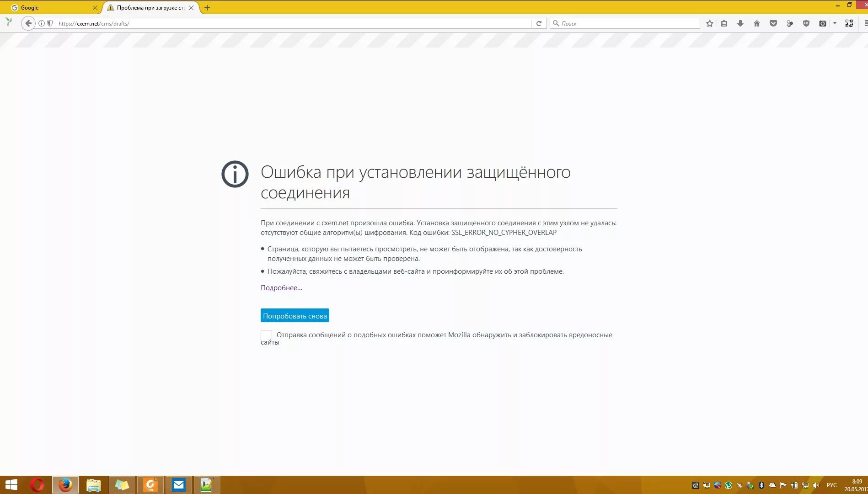The width and height of the screenshot is (868, 494).
Task: Open the sticky notes taskbar app
Action: coord(122,485)
